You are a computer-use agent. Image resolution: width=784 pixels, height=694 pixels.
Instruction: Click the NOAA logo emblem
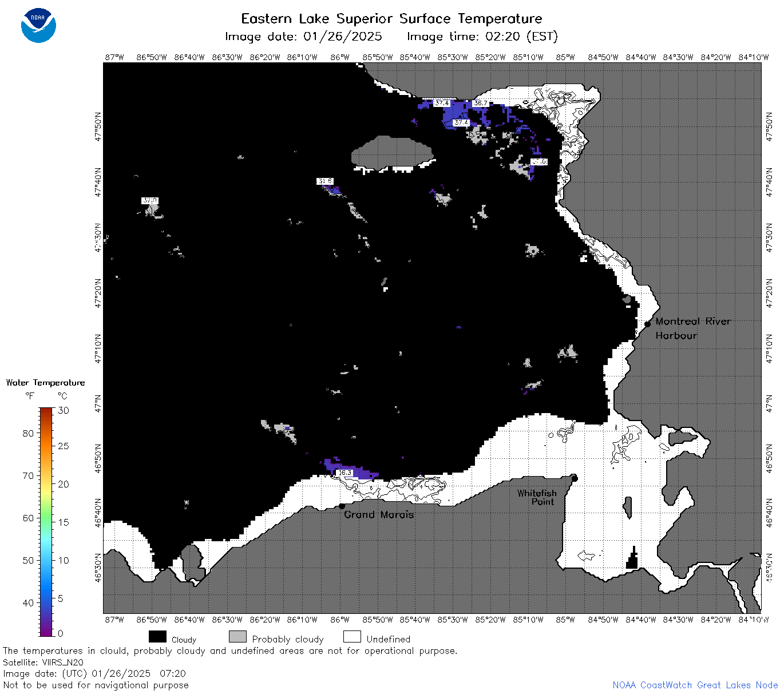point(38,25)
